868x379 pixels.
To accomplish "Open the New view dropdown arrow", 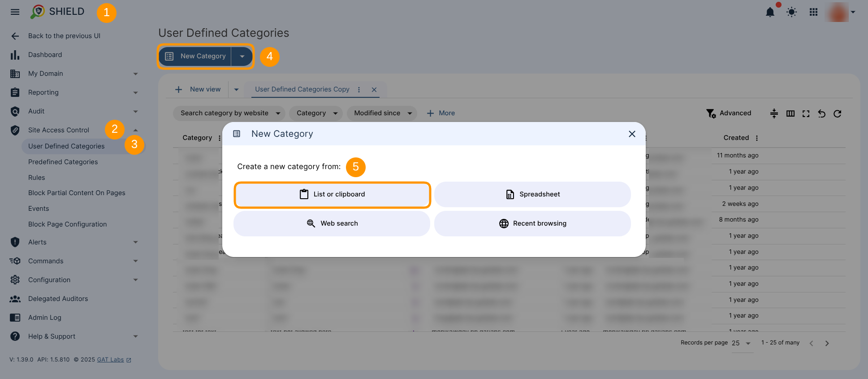I will point(236,90).
